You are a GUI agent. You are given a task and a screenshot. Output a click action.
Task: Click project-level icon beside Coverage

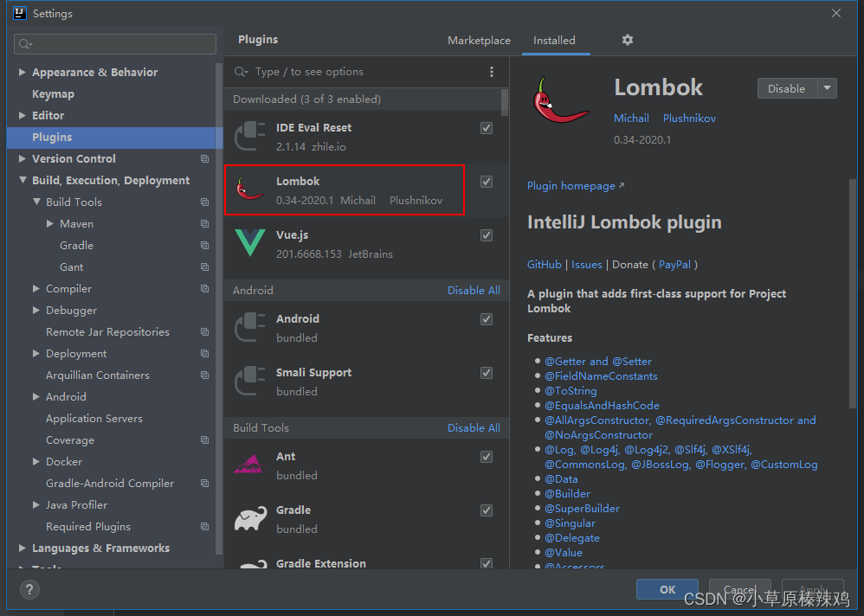click(x=204, y=440)
